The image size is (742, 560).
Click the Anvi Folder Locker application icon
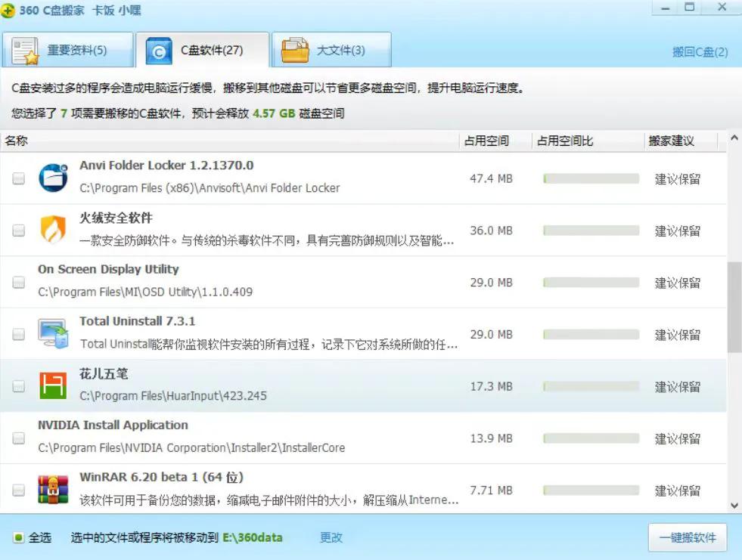53,177
